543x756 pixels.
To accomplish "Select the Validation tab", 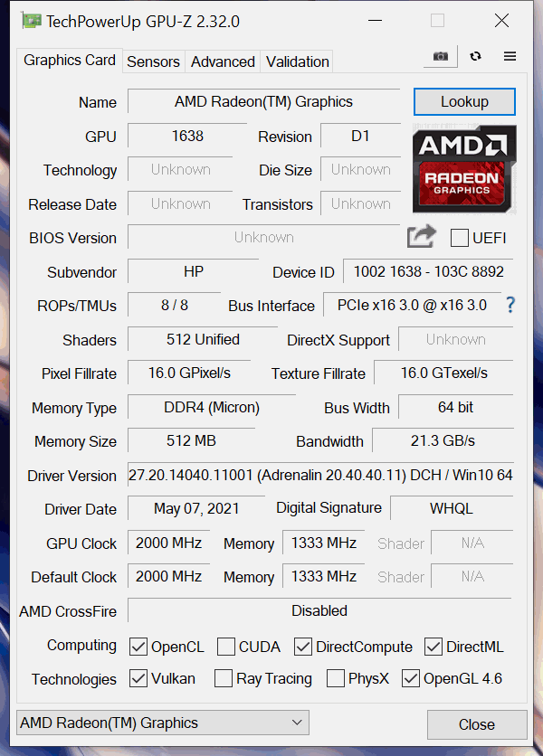I will (x=298, y=61).
